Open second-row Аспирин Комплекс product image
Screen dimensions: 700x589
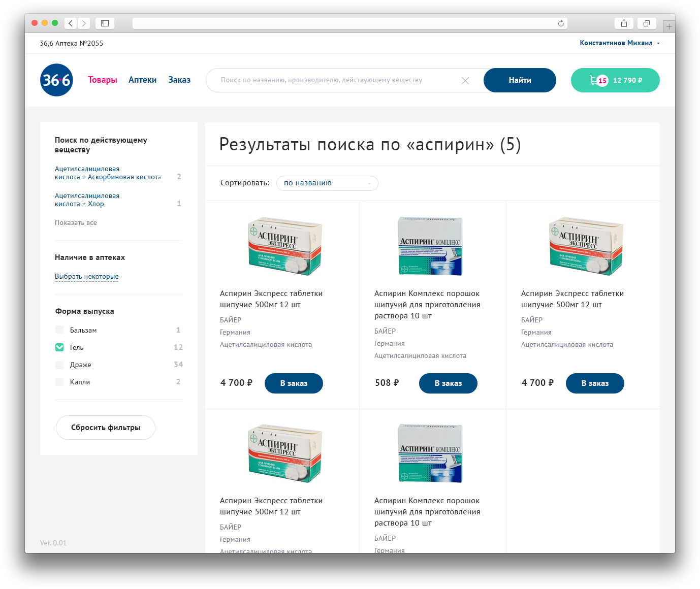click(x=430, y=453)
